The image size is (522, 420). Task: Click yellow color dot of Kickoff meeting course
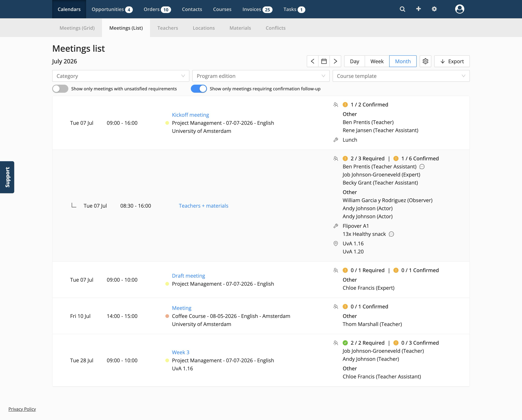(167, 123)
